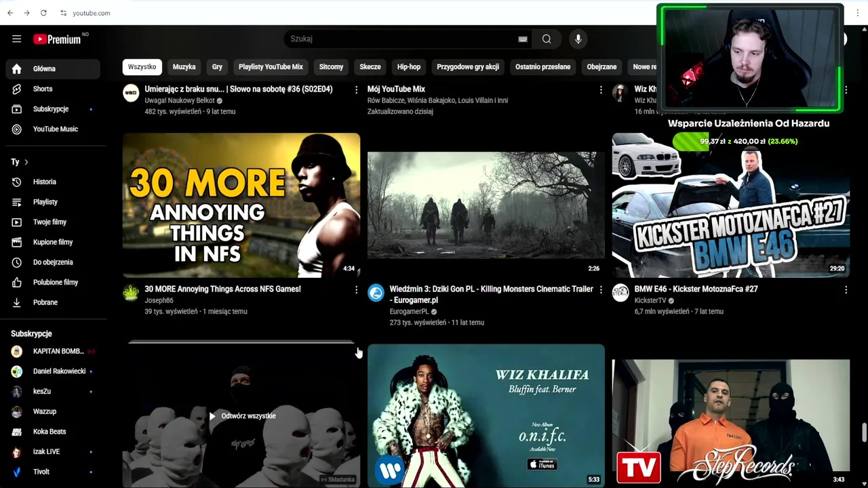
Task: Open Do obejrzenia watch later list
Action: (x=53, y=262)
